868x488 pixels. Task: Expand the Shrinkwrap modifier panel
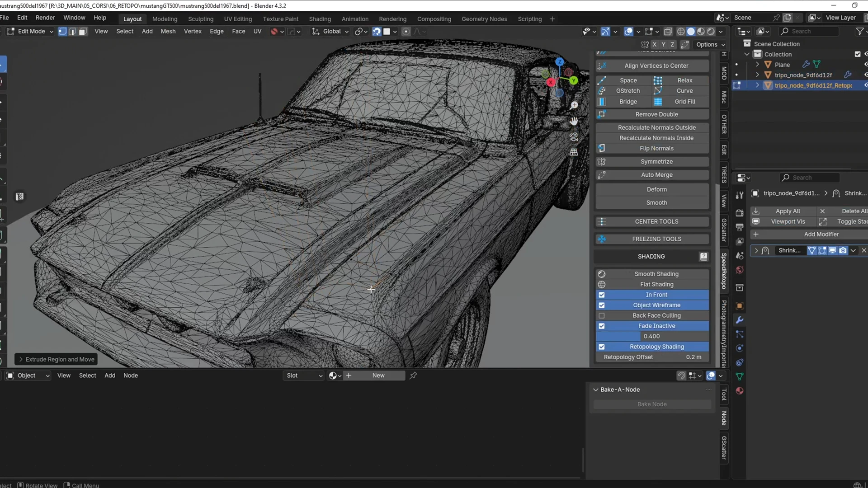tap(756, 250)
